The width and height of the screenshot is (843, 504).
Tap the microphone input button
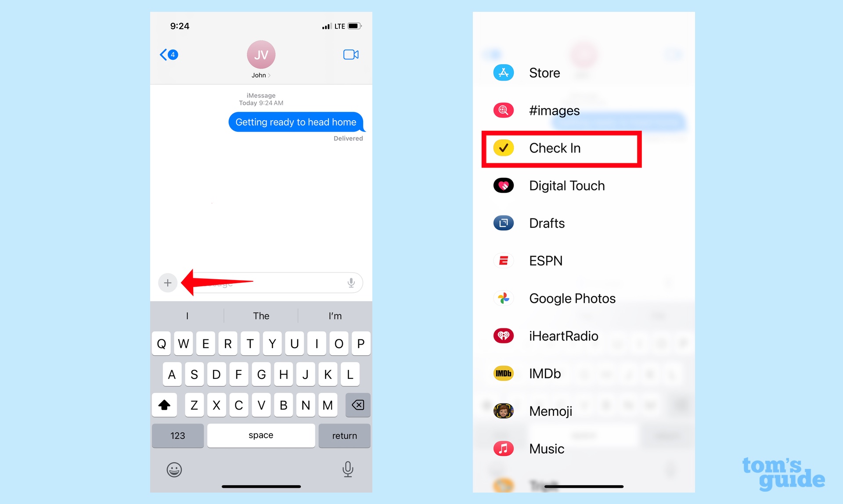coord(351,282)
